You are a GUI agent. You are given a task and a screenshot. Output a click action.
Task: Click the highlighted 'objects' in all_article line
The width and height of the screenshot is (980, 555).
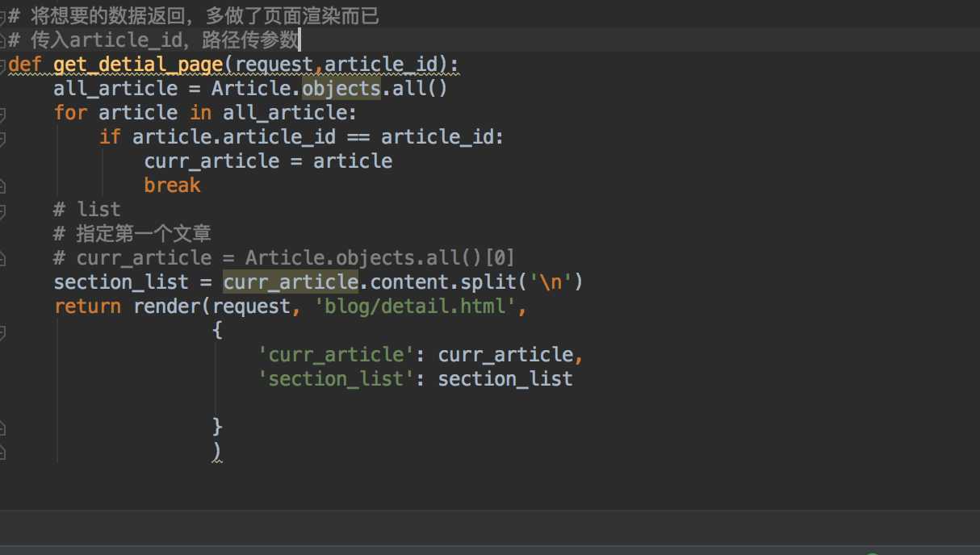341,88
